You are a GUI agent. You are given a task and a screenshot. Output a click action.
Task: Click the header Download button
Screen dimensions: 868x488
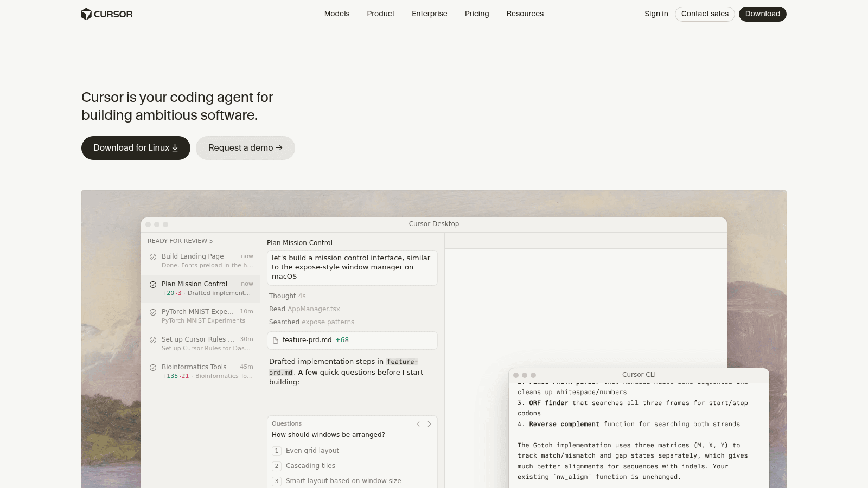pyautogui.click(x=762, y=14)
